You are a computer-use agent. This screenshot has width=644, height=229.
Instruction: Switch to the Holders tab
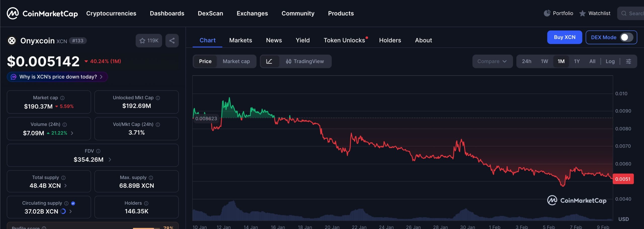pyautogui.click(x=390, y=40)
